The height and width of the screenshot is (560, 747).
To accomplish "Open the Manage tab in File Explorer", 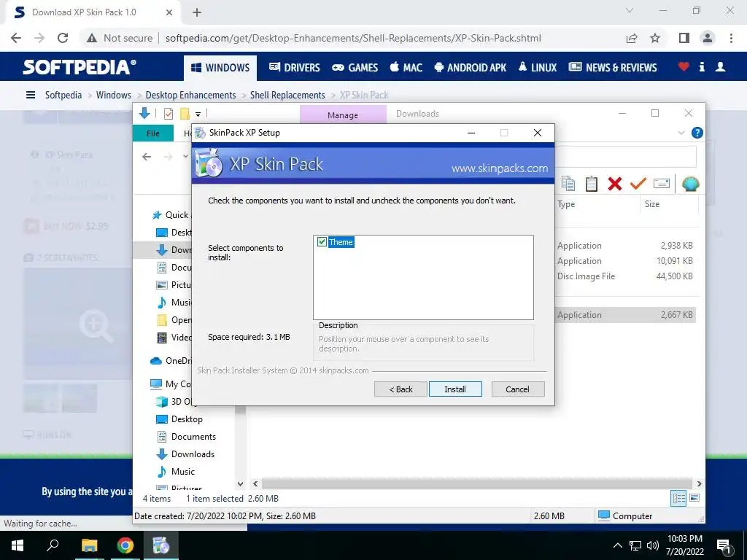I will [x=343, y=114].
